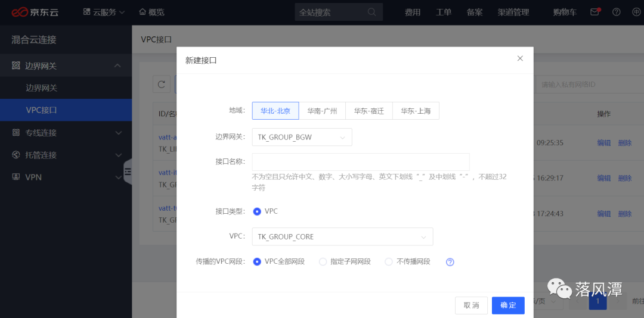The height and width of the screenshot is (318, 644).
Task: Click the 托管连接 globe icon
Action: coord(16,155)
